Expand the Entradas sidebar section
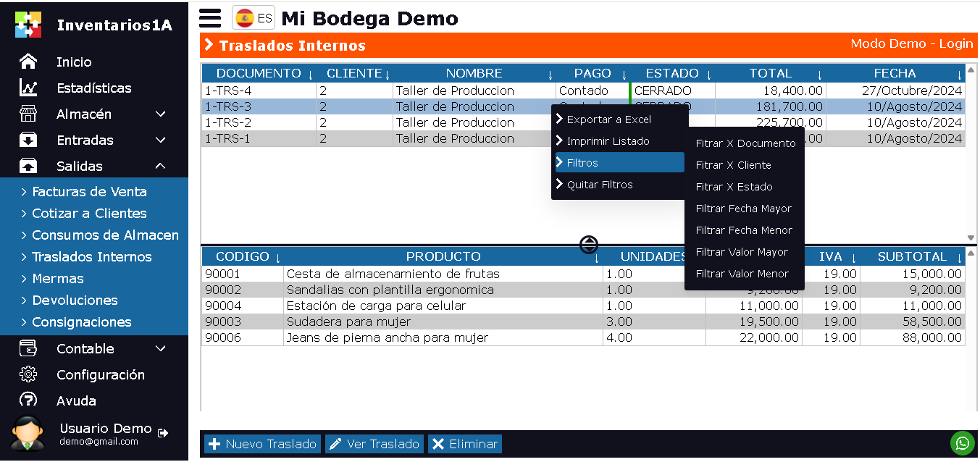Image resolution: width=980 pixels, height=462 pixels. 161,140
